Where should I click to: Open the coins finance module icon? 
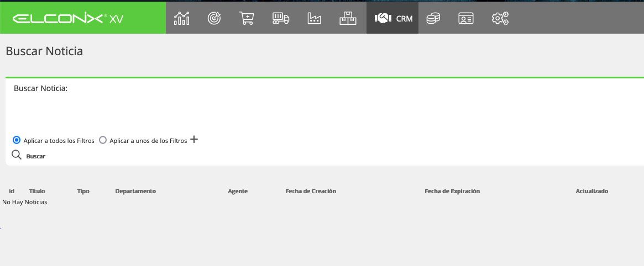433,18
